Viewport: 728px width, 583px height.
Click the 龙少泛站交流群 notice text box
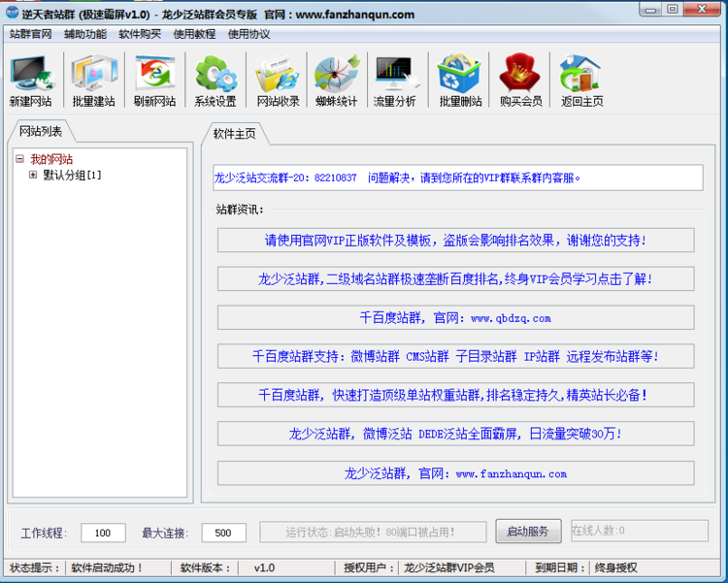point(458,178)
